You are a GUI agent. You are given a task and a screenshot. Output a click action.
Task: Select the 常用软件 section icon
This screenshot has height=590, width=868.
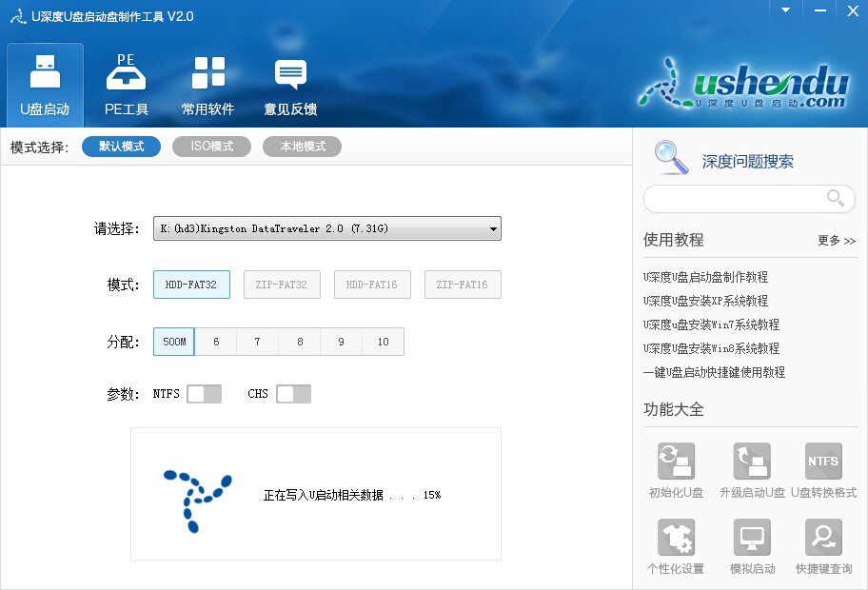[207, 84]
